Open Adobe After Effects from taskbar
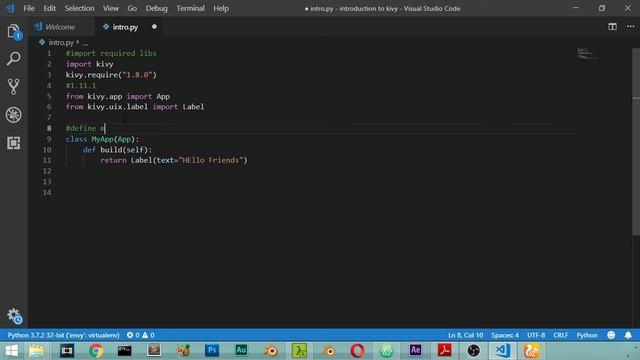Image resolution: width=640 pixels, height=360 pixels. pos(416,351)
